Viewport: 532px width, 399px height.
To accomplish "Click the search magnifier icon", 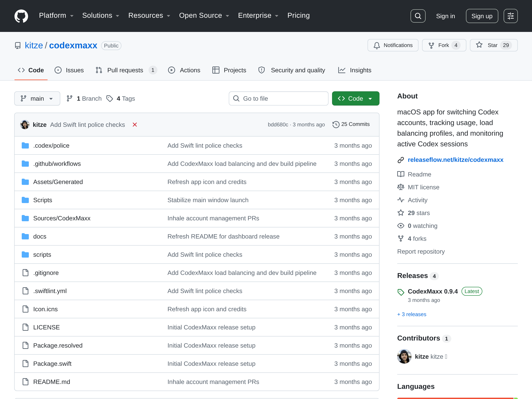I will pos(418,16).
